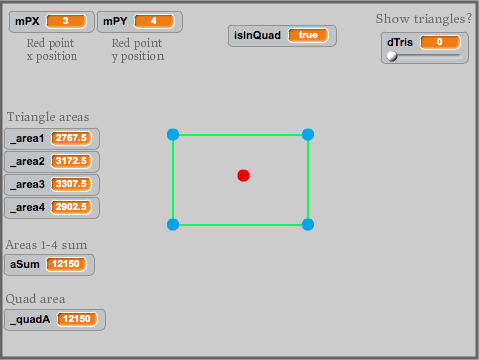Select the _area3 monitor showing 3307.5
The width and height of the screenshot is (480, 360).
tap(52, 184)
